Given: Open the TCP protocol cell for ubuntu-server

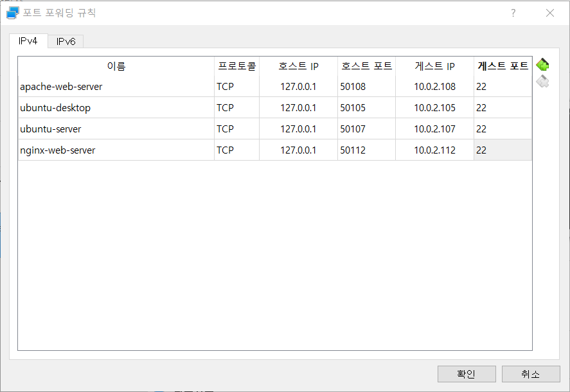Looking at the screenshot, I should (x=237, y=129).
